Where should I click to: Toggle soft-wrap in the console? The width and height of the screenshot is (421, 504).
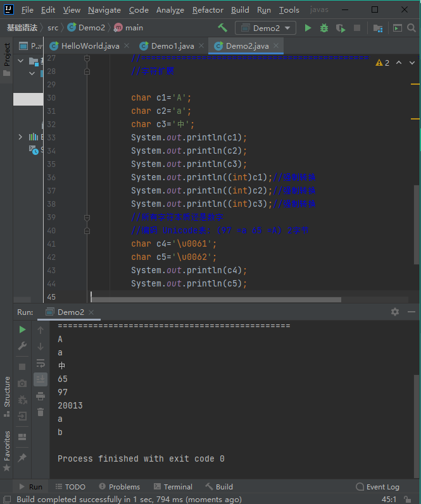41,363
